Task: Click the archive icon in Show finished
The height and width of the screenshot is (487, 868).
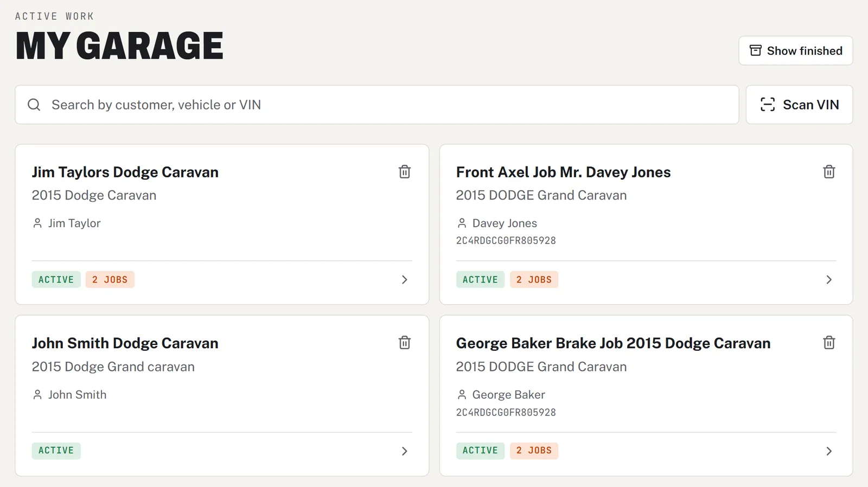Action: [756, 50]
